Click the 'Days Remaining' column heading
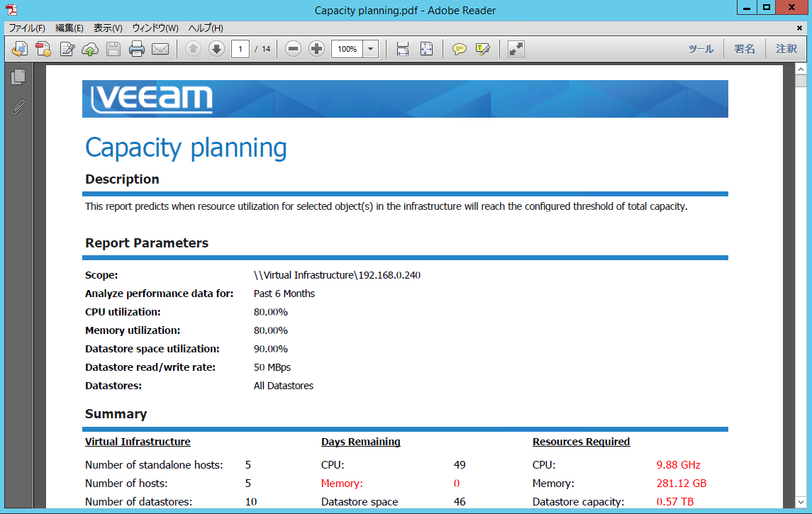812x514 pixels. (361, 442)
